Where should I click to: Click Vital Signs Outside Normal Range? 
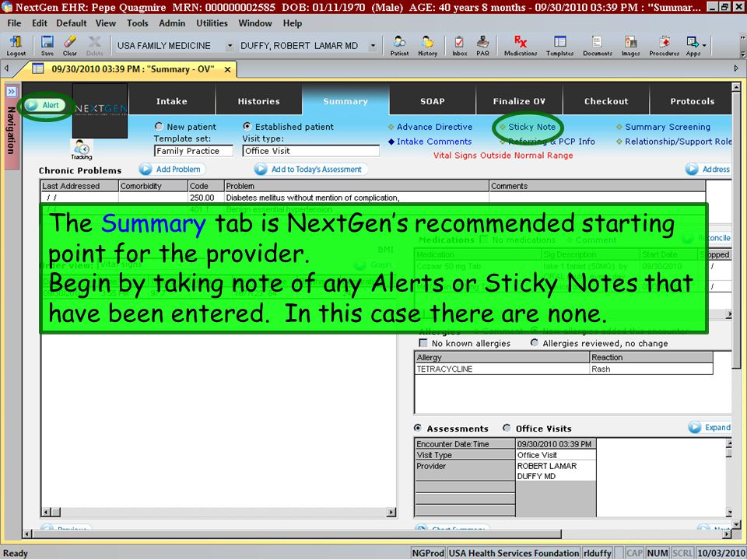point(503,156)
